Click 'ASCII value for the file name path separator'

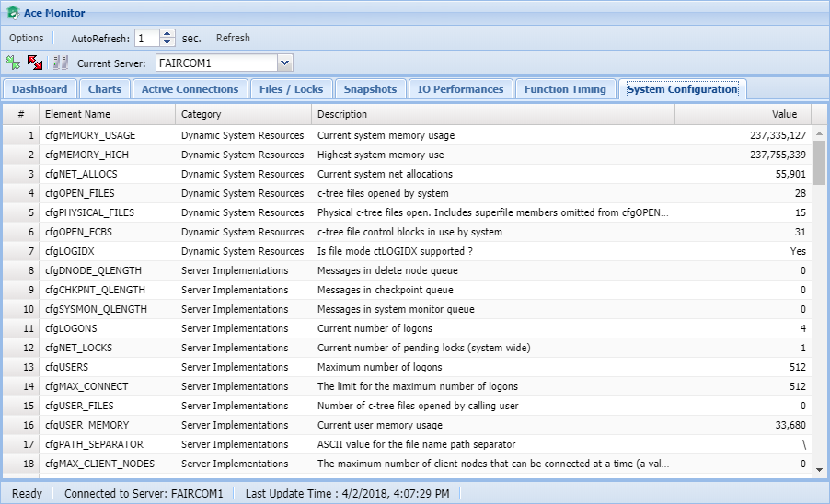coord(416,444)
